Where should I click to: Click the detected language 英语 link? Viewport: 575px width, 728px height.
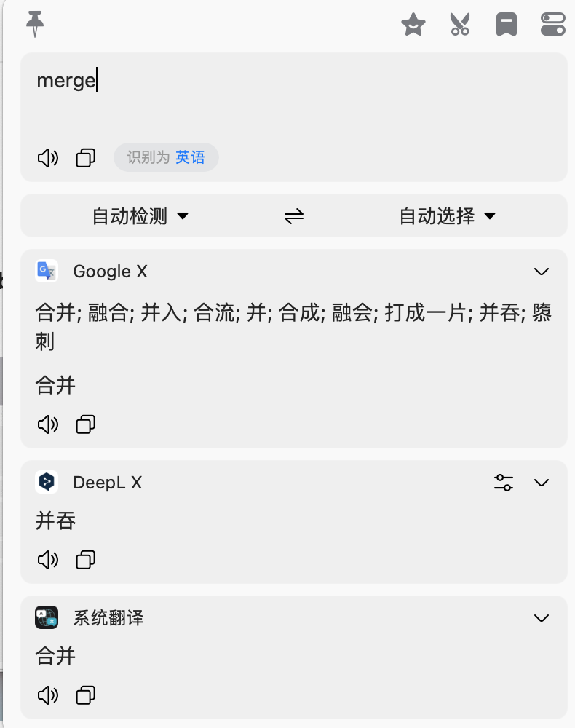[x=190, y=157]
